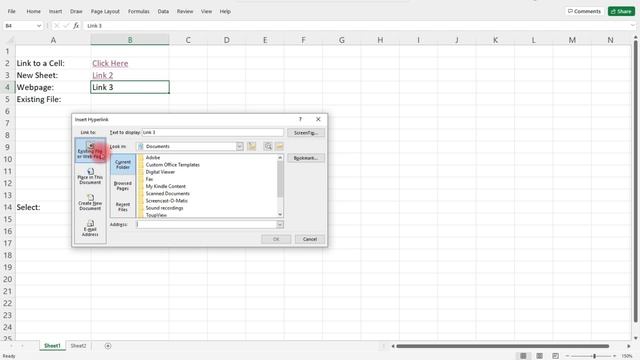Click the 150% zoom level
The image size is (640, 360).
pyautogui.click(x=627, y=356)
